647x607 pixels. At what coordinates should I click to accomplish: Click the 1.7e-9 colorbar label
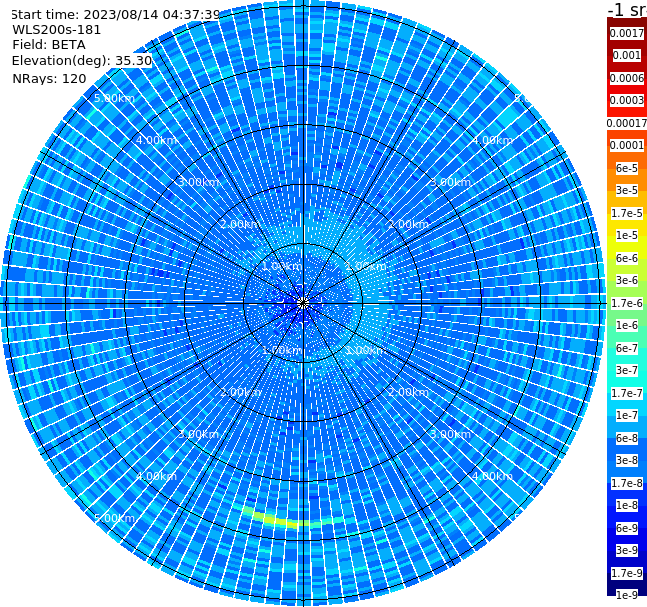pos(627,573)
